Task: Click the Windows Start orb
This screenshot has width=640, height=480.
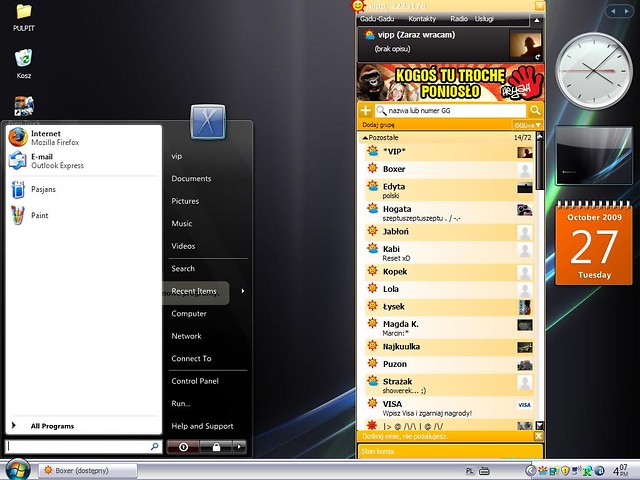Action: click(x=18, y=470)
